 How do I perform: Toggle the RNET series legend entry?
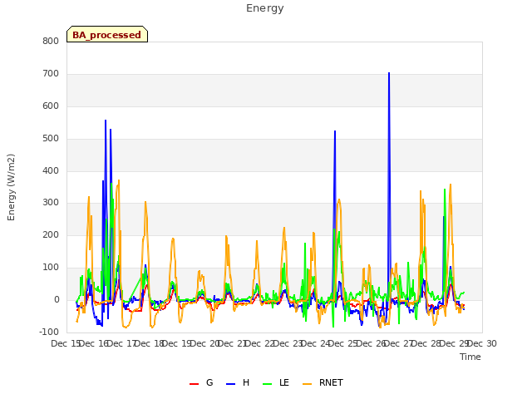(323, 382)
